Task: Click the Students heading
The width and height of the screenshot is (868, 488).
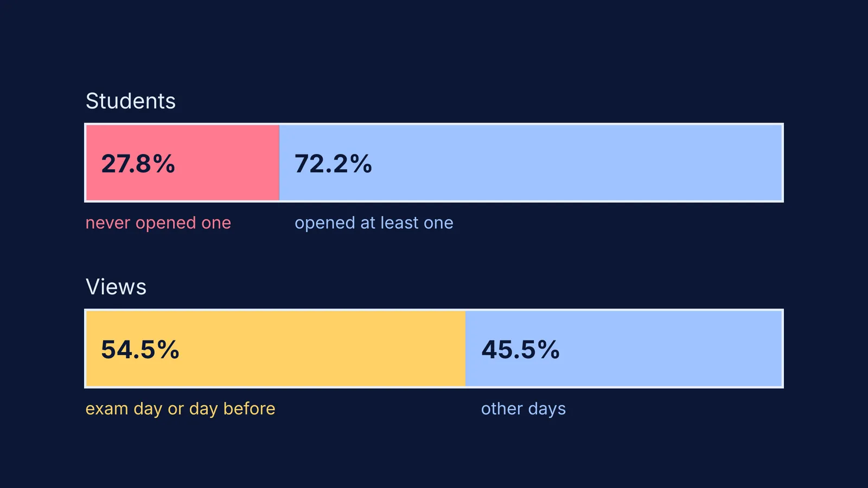Action: 131,101
